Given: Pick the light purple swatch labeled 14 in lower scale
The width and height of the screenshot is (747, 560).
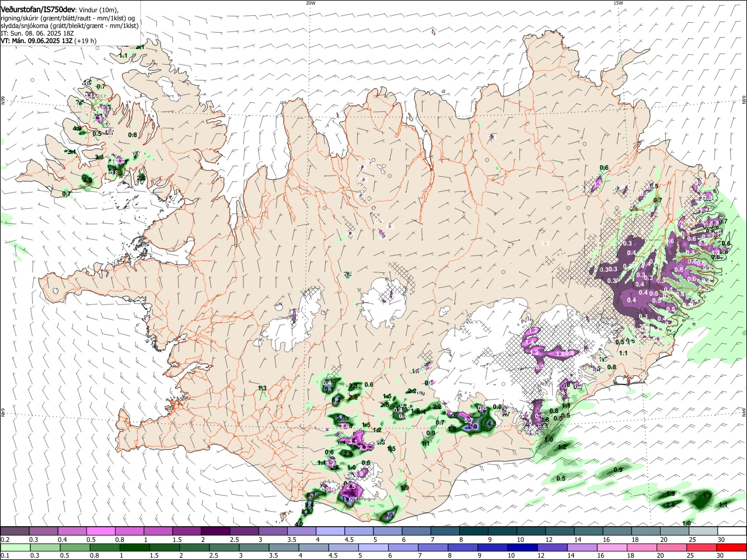Looking at the screenshot, I should [x=582, y=547].
